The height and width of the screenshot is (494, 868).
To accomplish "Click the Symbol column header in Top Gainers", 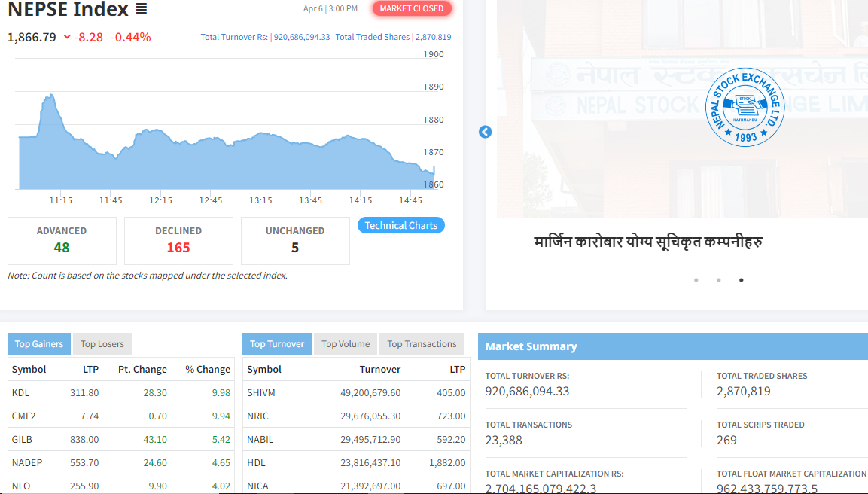I will (x=29, y=370).
